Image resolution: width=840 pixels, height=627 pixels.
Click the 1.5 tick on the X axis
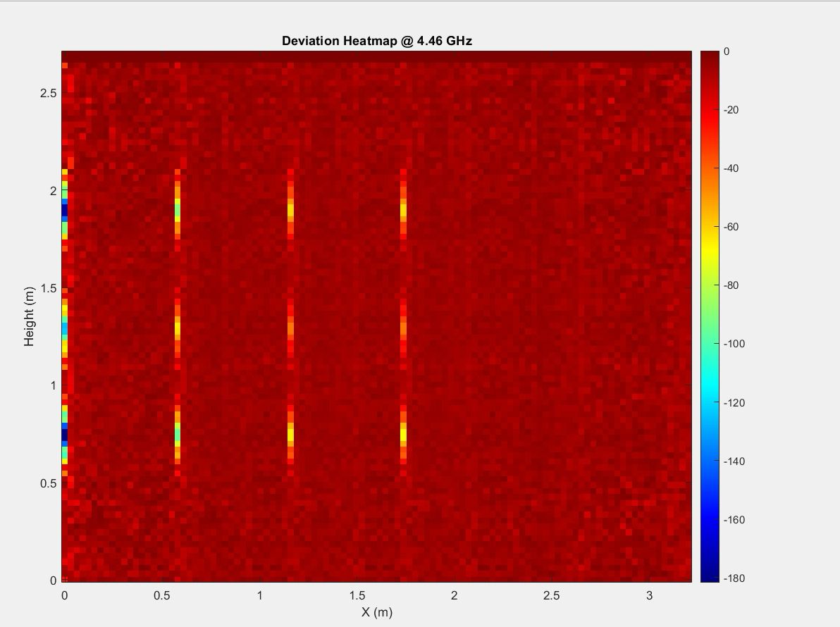pos(357,595)
